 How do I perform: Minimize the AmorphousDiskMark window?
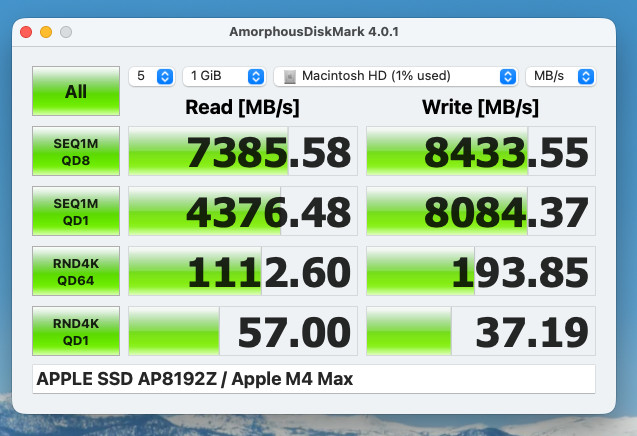[46, 32]
